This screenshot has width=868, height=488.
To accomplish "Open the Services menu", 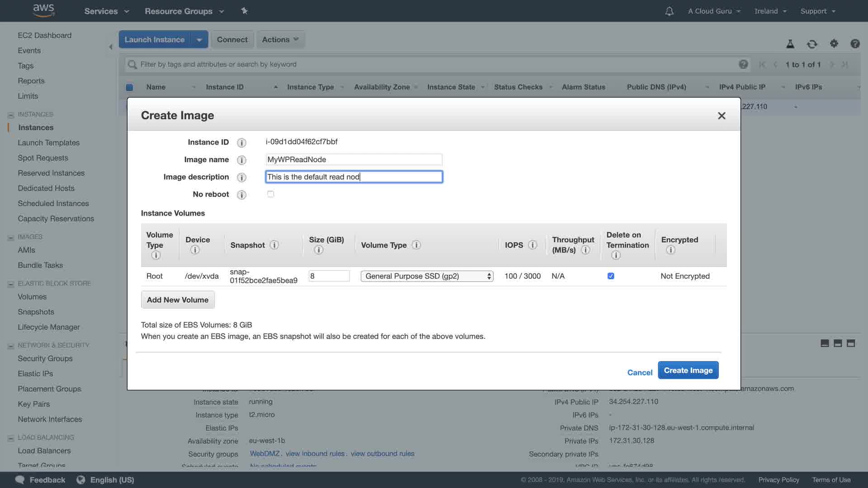I will click(x=106, y=11).
